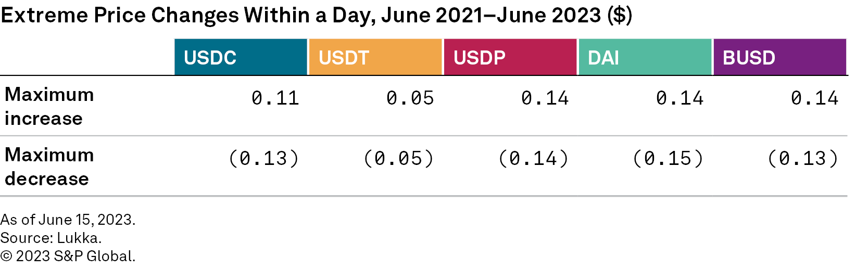Click USDP maximum decrease value (0.14)
Image resolution: width=868 pixels, height=269 pixels.
point(534,159)
